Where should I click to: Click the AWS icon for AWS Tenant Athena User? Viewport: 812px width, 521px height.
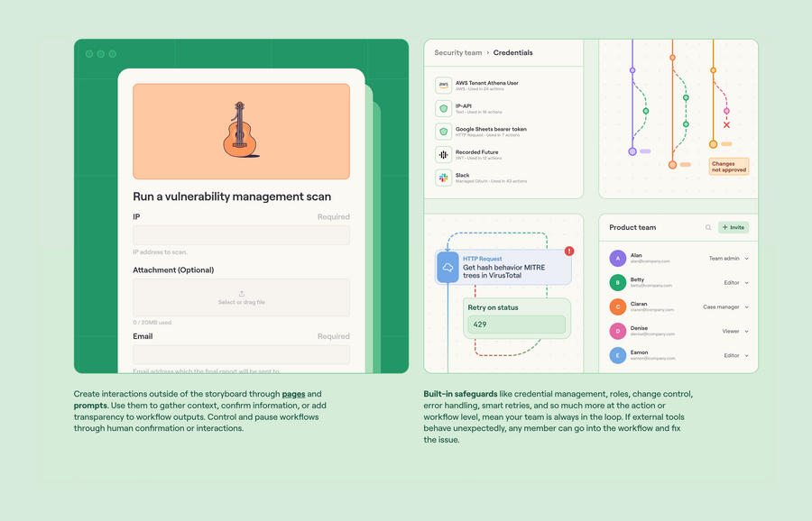[x=443, y=84]
